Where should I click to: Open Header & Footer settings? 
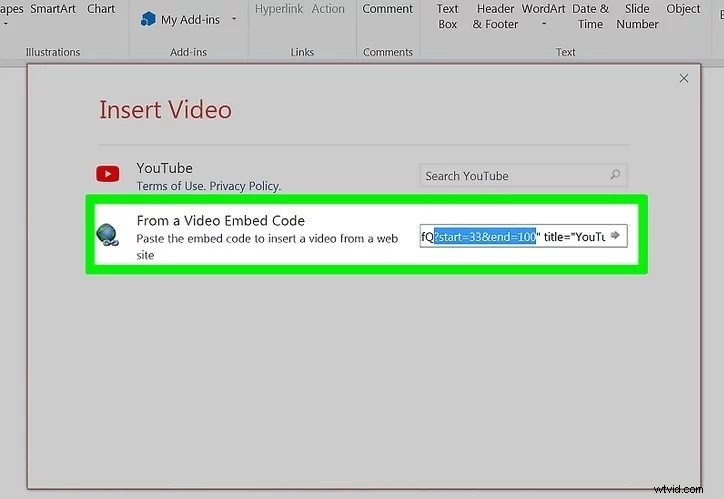pos(495,16)
